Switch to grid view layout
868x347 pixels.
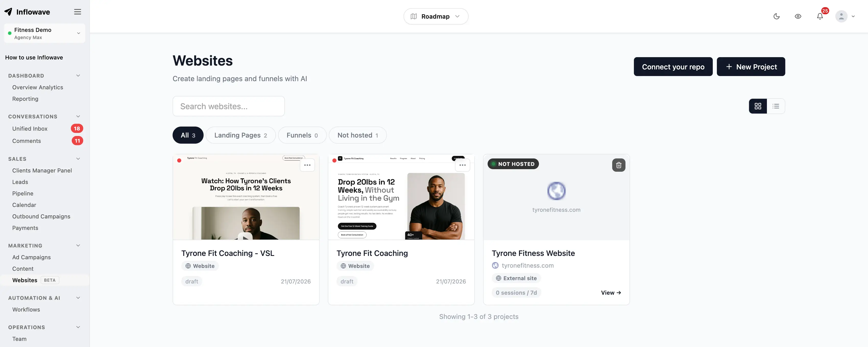pyautogui.click(x=758, y=106)
